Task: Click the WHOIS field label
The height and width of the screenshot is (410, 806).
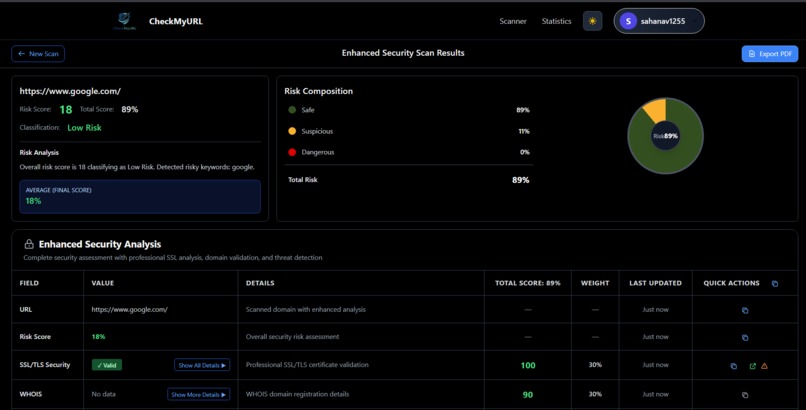Action: [31, 394]
